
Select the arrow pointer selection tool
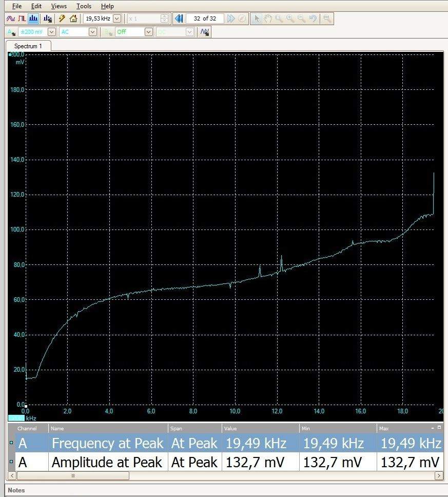[x=257, y=18]
